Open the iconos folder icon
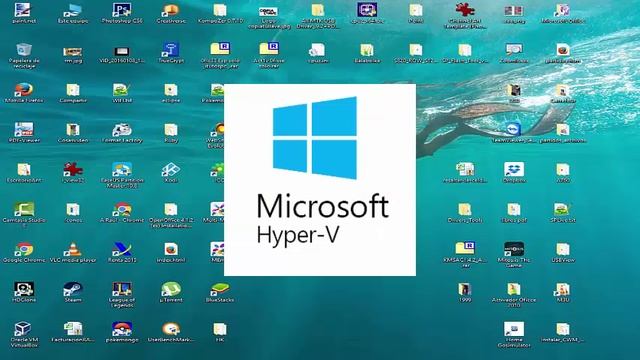Screen dimensions: 640x360 [x=73, y=212]
